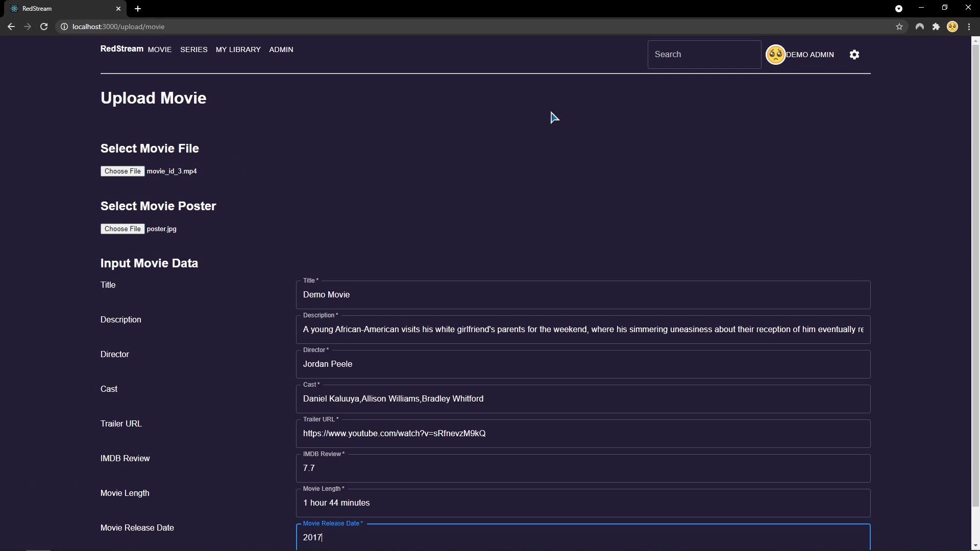Navigate to ADMIN page

point(281,49)
